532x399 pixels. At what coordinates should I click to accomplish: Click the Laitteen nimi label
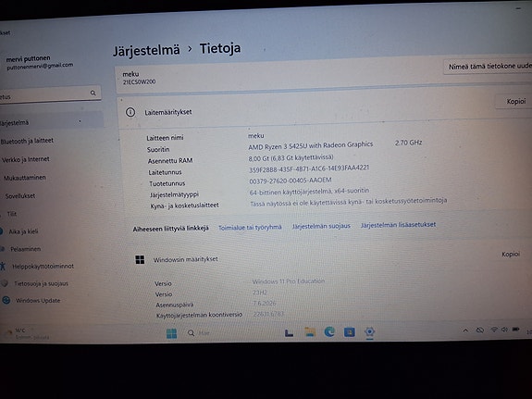[x=165, y=138]
